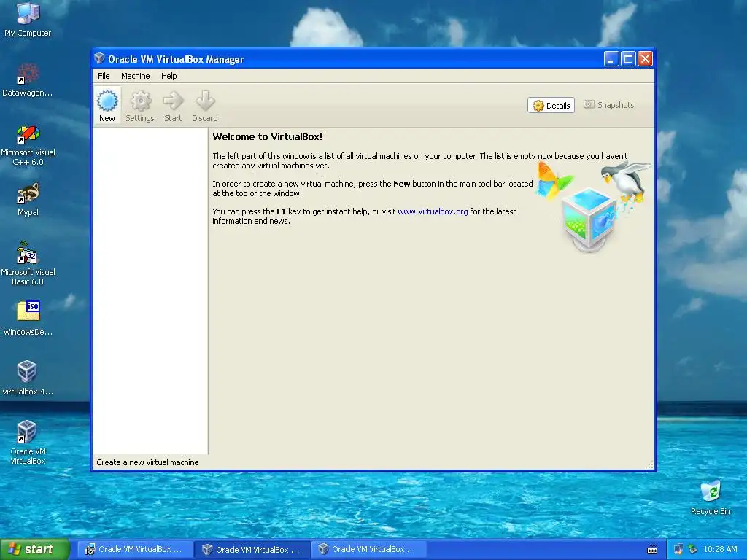Select the Oracle VM VirtualBox desktop shortcut

pyautogui.click(x=28, y=443)
